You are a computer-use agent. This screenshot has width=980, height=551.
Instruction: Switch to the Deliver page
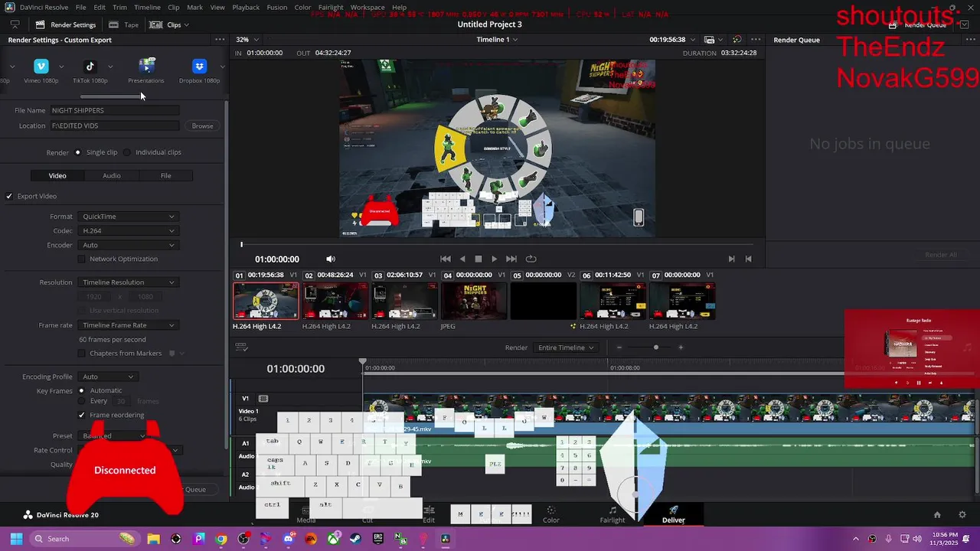[x=674, y=514]
